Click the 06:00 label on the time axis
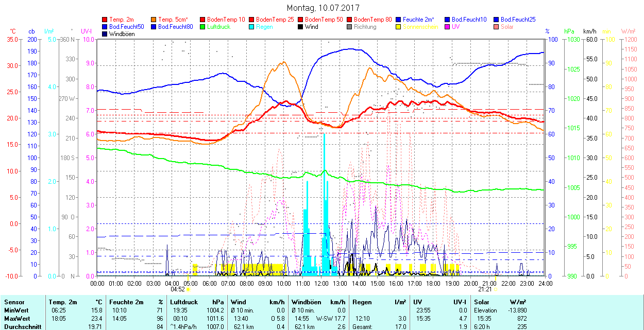Screen dimensions: 644x330 (x=210, y=283)
